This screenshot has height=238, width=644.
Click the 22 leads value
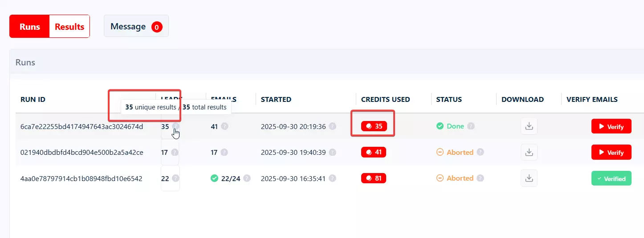coord(165,178)
